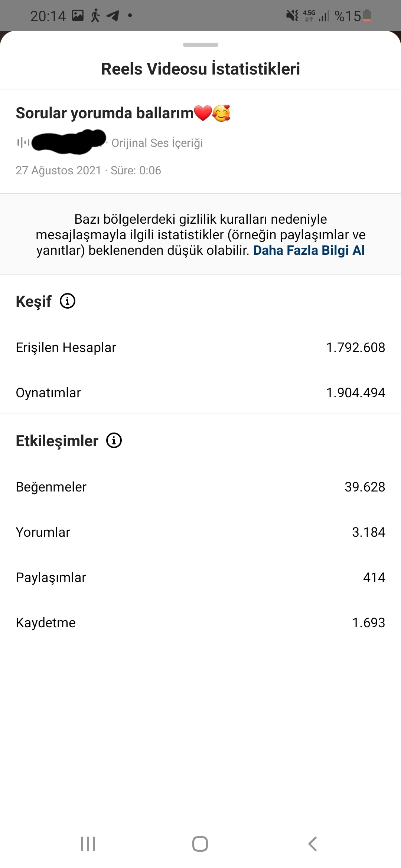
Task: Tap the Telegram notification icon in status bar
Action: click(113, 16)
